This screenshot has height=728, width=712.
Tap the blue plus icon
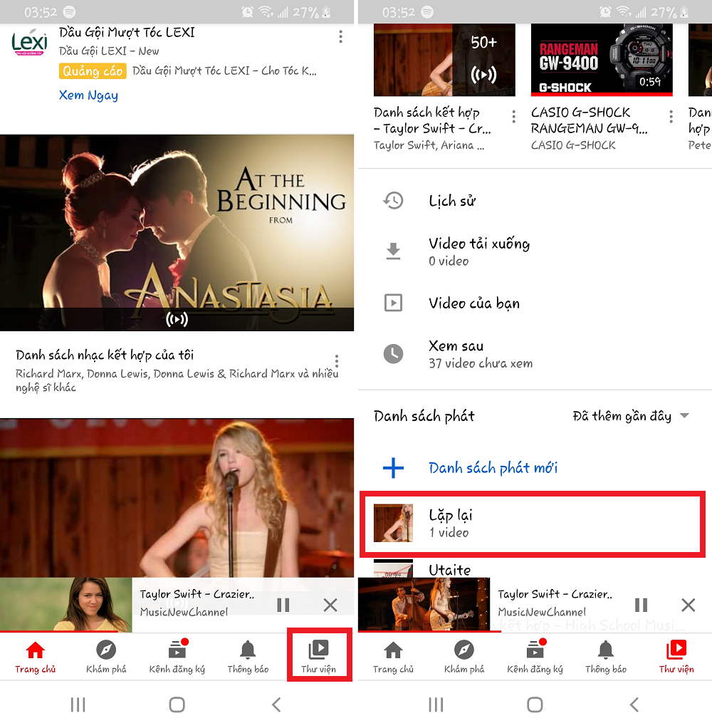tap(393, 467)
